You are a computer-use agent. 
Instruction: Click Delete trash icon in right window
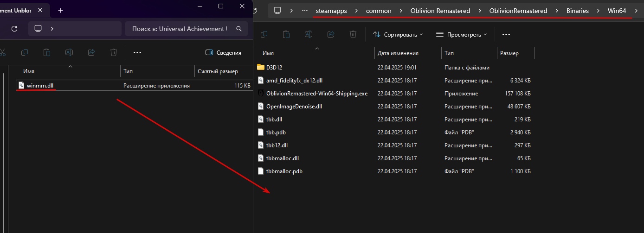353,34
